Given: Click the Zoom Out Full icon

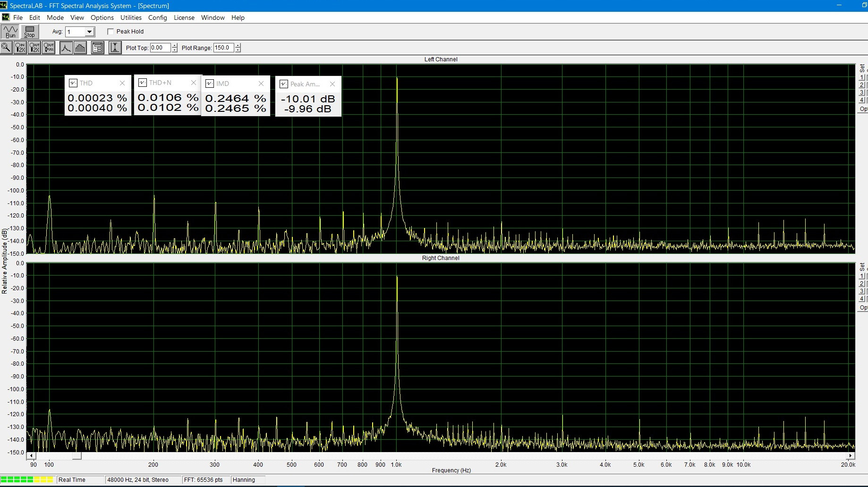Looking at the screenshot, I should (49, 48).
